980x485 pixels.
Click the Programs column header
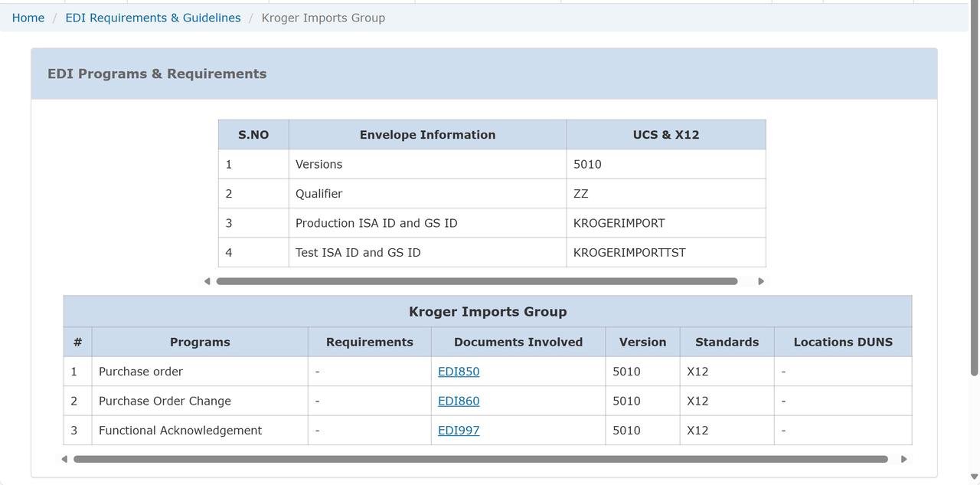point(200,342)
